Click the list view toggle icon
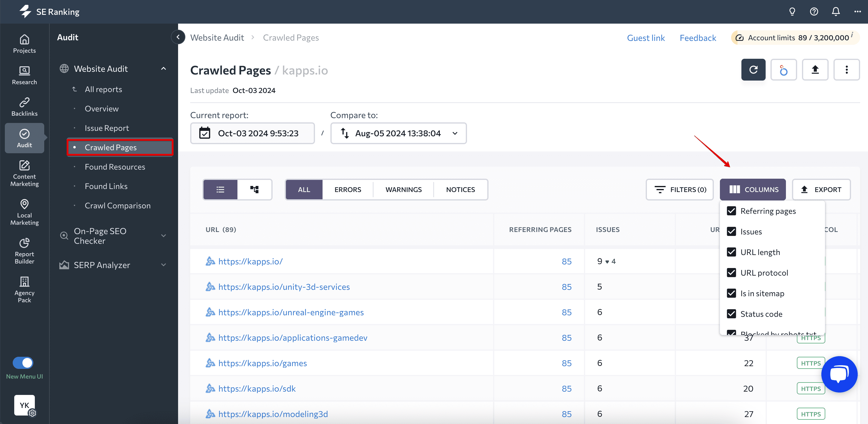The height and width of the screenshot is (424, 868). pyautogui.click(x=220, y=189)
